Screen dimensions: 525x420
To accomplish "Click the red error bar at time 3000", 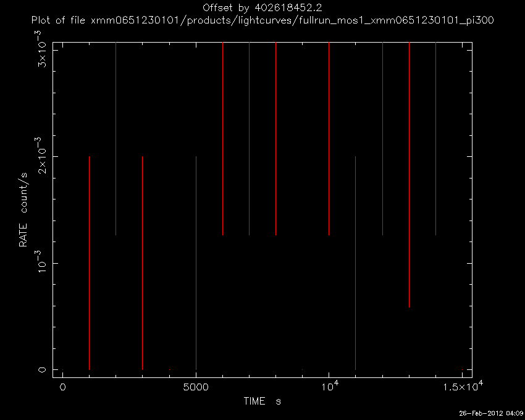I will (142, 263).
